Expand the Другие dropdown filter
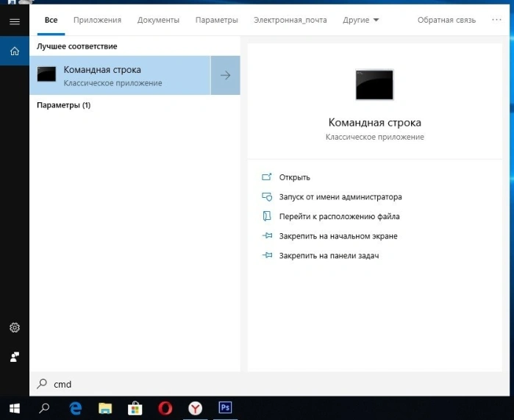This screenshot has height=420, width=514. (360, 20)
